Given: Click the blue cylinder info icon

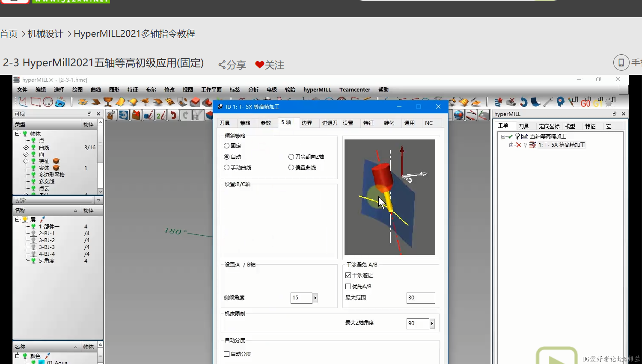Looking at the screenshot, I should [x=149, y=115].
